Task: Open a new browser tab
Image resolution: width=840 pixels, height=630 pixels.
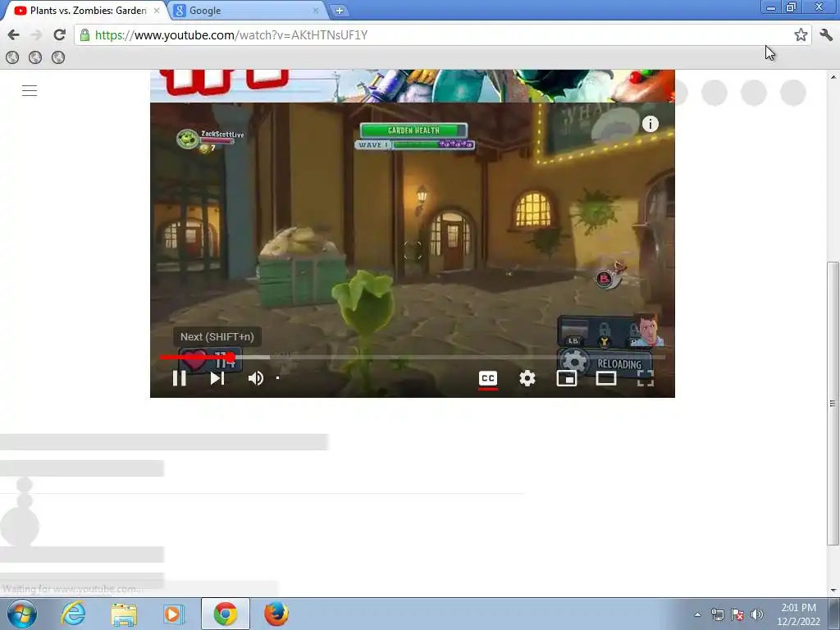Action: (x=339, y=10)
